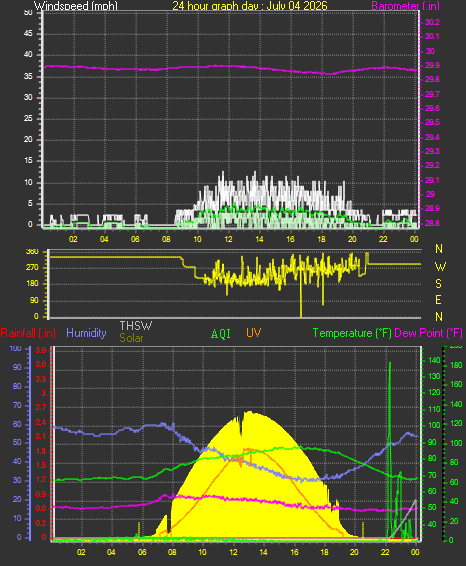Select the "Dew Point (°F)" legend label
The width and height of the screenshot is (466, 566).
tap(428, 333)
